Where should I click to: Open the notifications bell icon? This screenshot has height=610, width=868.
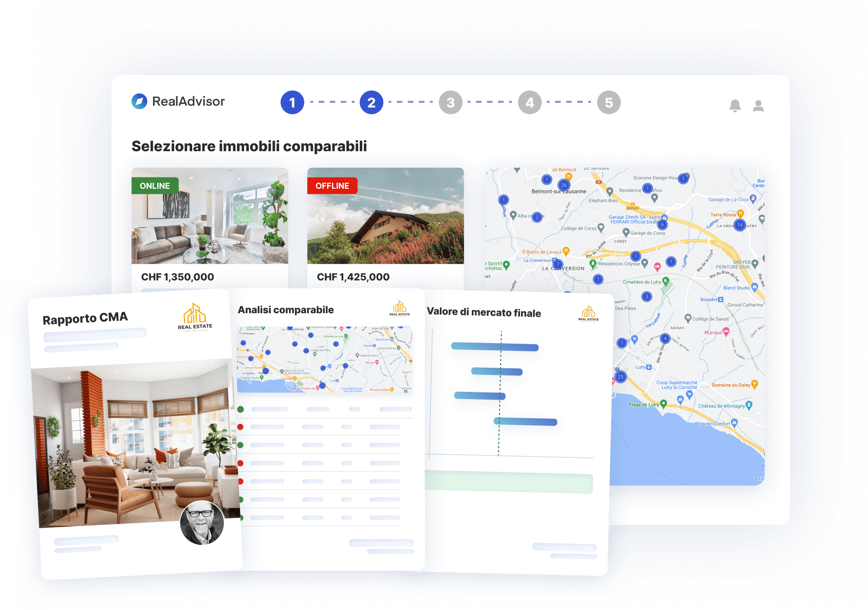point(735,106)
